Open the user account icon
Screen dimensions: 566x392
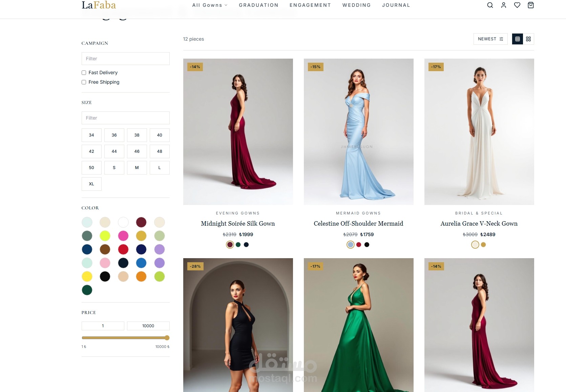[504, 5]
